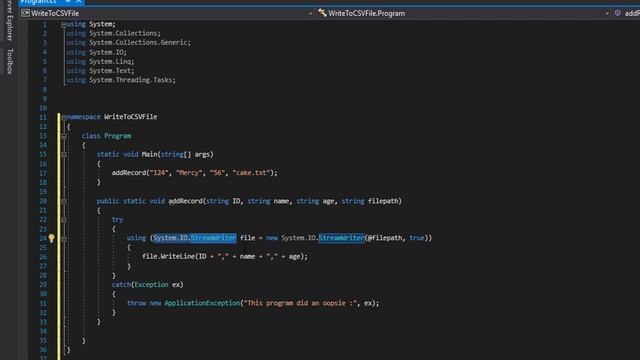
Task: Click the 'filepath' parameter on line 20
Action: (383, 201)
